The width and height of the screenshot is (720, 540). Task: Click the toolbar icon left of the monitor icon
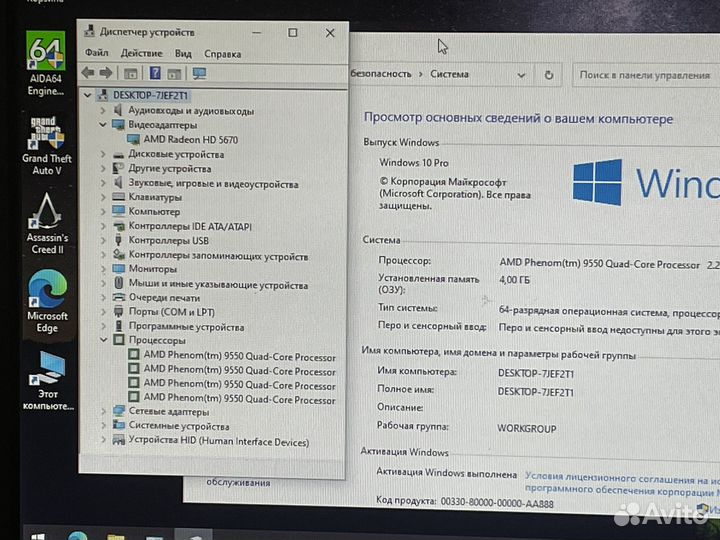click(174, 73)
